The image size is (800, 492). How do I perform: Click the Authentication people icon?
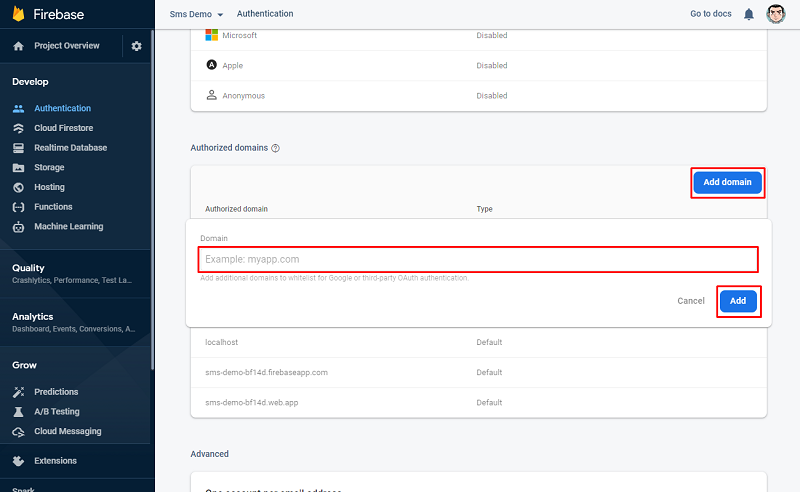18,108
